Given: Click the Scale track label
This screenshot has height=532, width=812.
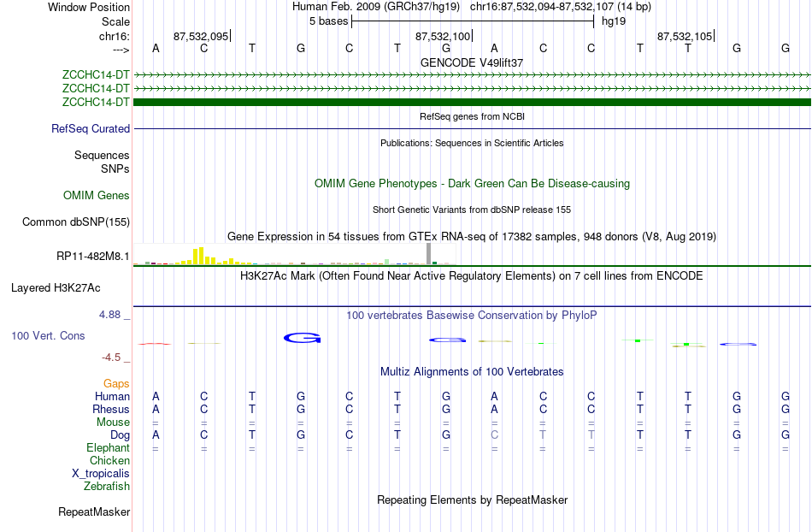Looking at the screenshot, I should pyautogui.click(x=115, y=21).
